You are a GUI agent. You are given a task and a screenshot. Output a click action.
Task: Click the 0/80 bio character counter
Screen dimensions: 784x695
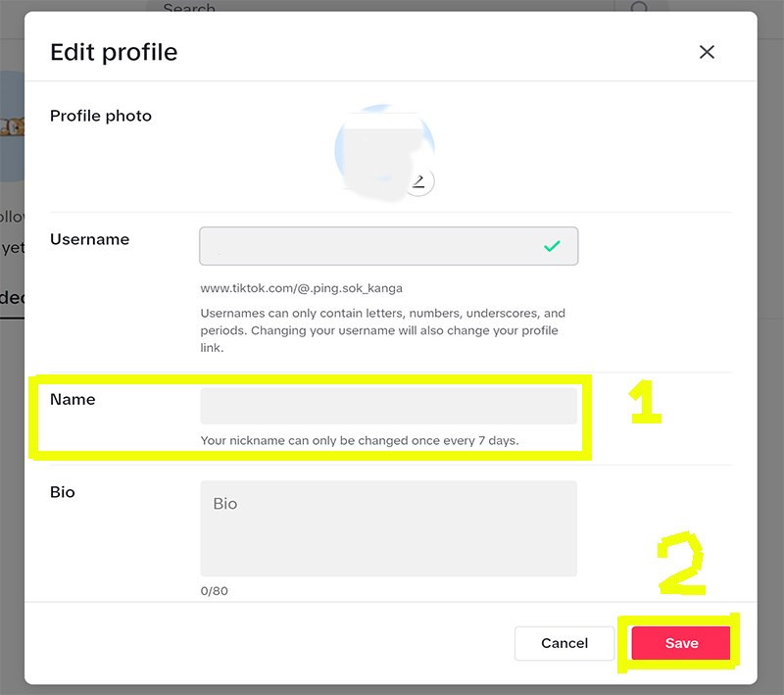tap(215, 591)
